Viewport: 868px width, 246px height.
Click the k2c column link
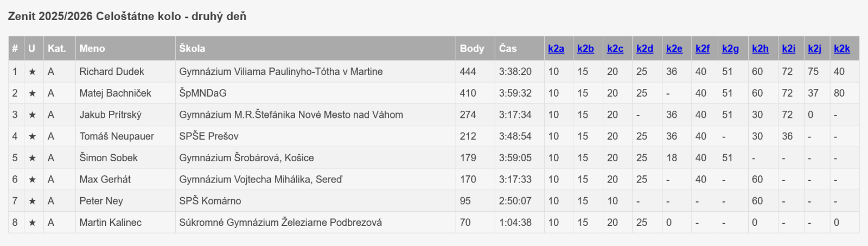(x=615, y=49)
